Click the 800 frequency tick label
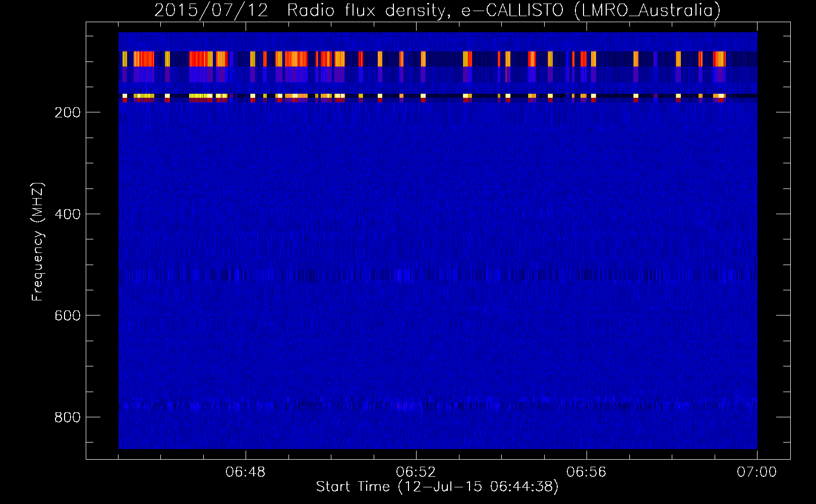This screenshot has width=816, height=504. (67, 417)
